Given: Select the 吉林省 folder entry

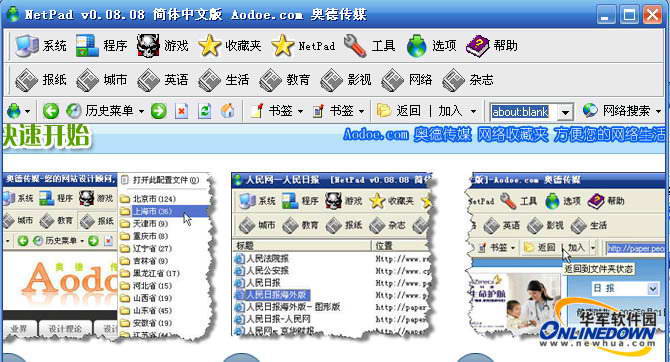Looking at the screenshot, I should click(x=144, y=261).
